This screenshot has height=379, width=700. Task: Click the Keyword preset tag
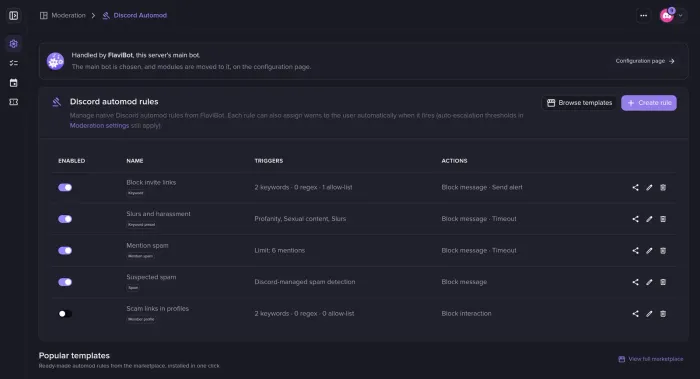click(x=142, y=225)
